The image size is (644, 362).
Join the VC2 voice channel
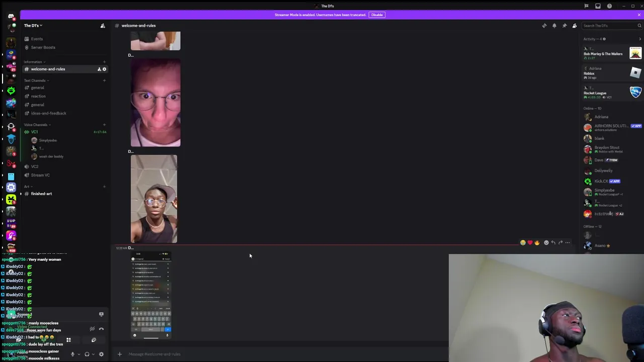click(64, 166)
